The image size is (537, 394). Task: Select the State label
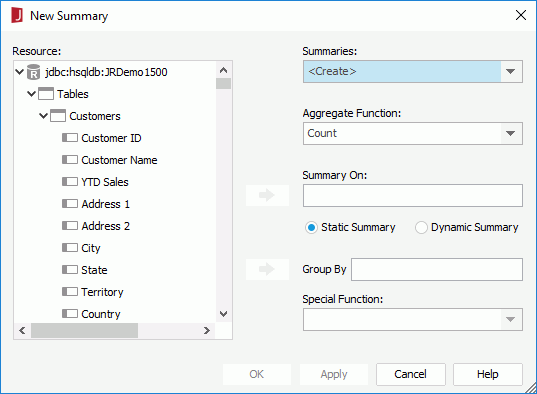coord(94,270)
